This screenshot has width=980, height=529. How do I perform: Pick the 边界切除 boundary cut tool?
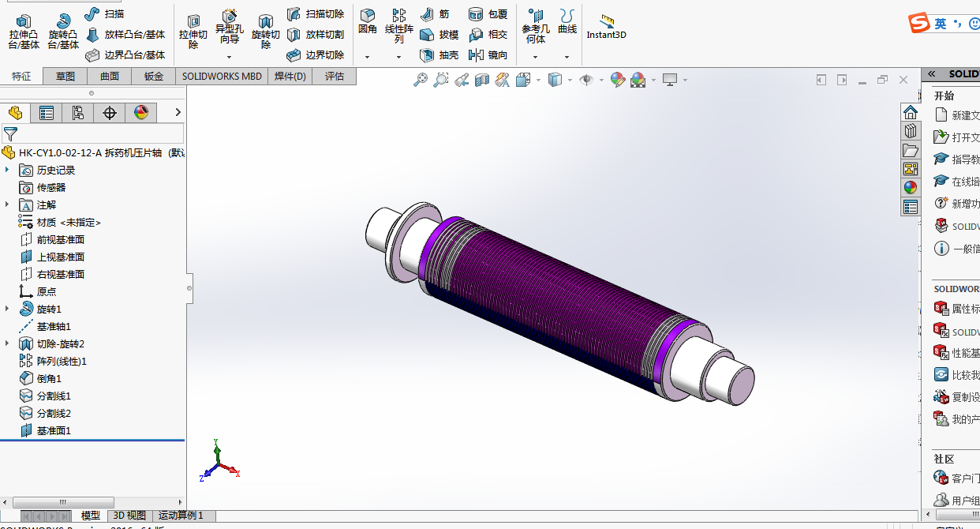315,55
